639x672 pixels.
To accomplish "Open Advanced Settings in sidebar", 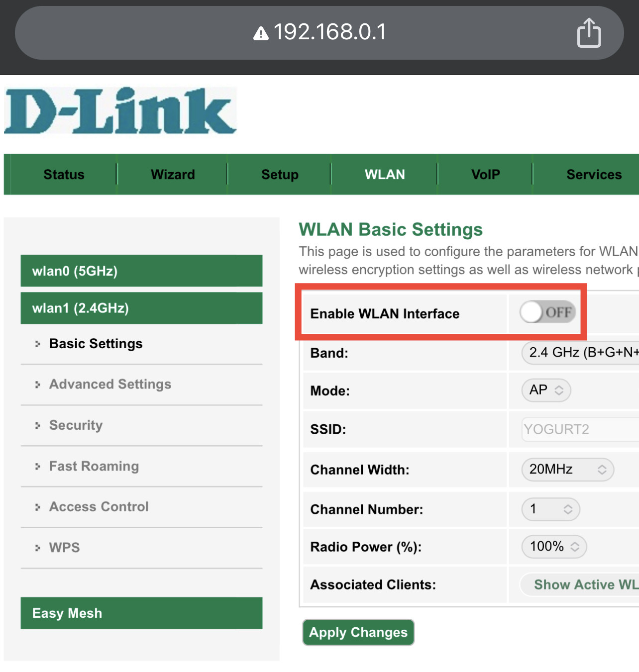I will tap(110, 384).
